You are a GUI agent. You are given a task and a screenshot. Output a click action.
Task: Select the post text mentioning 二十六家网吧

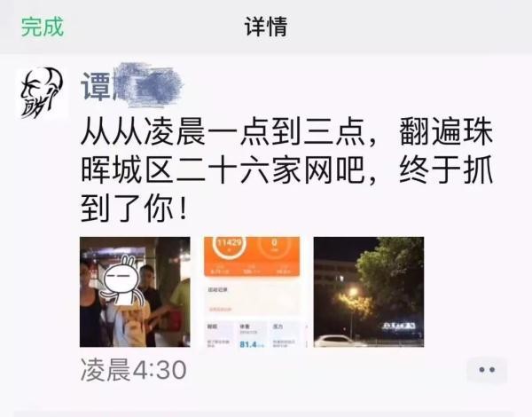coord(286,169)
